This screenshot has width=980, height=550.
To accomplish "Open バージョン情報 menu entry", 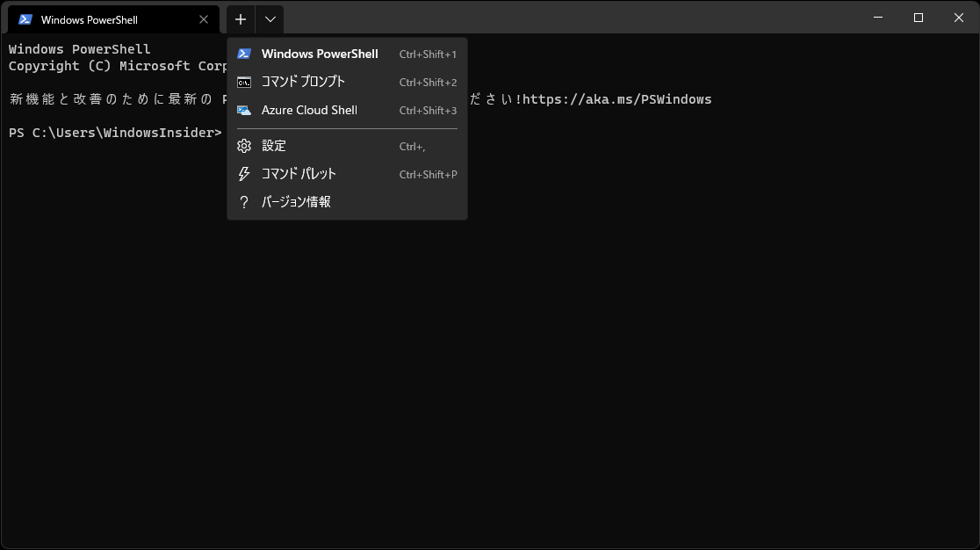I will 347,202.
